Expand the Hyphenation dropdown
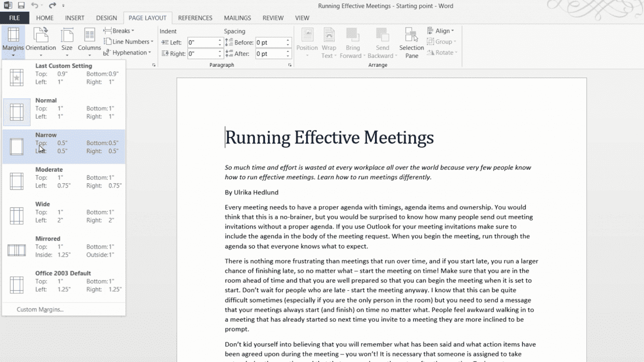The width and height of the screenshot is (644, 362). point(127,52)
